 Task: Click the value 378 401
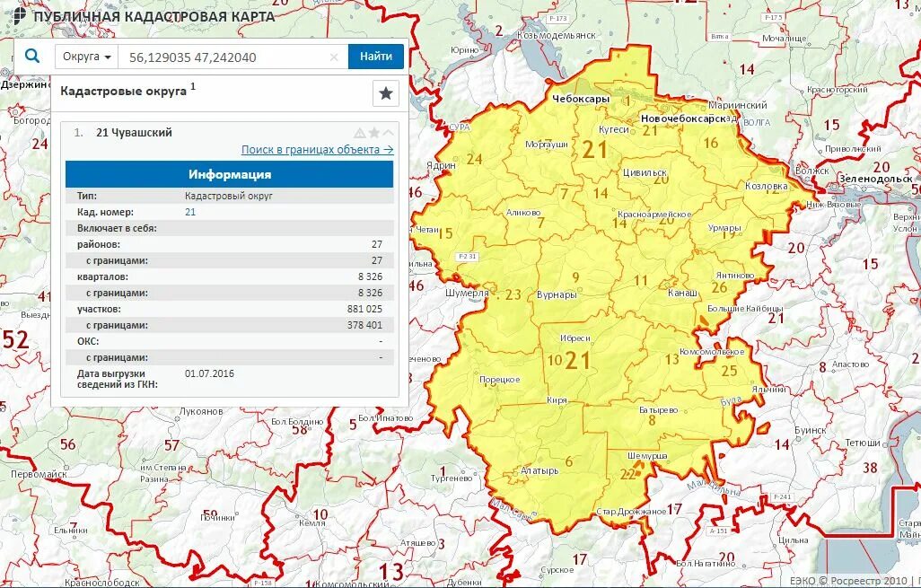(x=364, y=325)
